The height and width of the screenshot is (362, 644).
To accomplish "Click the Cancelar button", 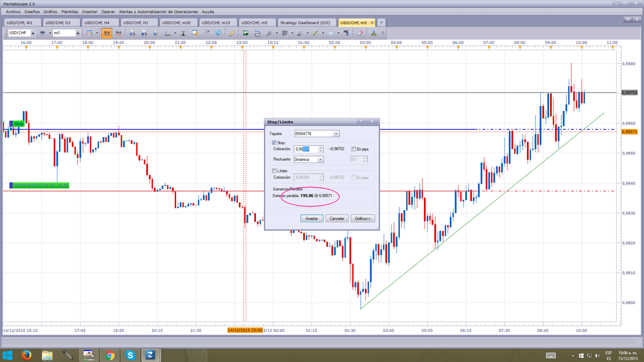I will (x=336, y=218).
